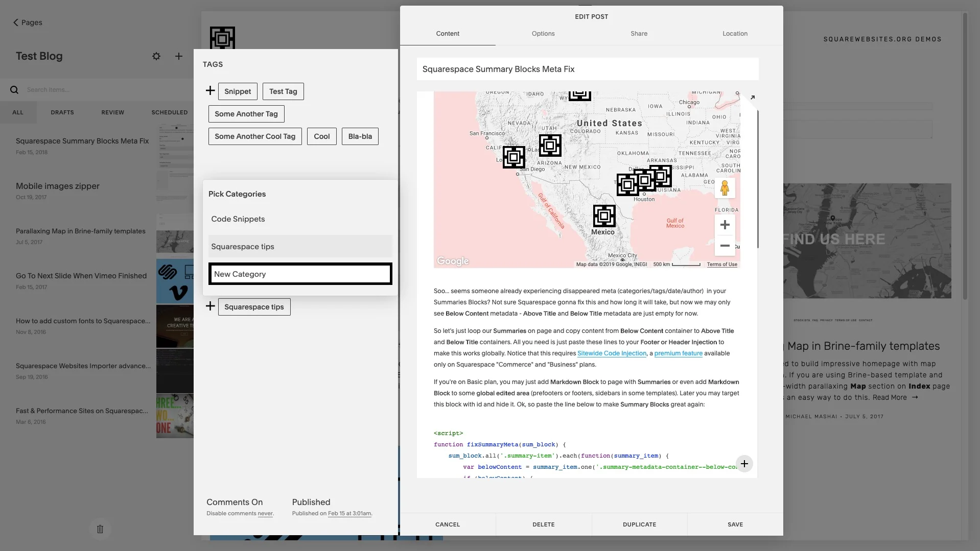Viewport: 980px width, 551px height.
Task: Click the Read More link in preview
Action: point(895,398)
